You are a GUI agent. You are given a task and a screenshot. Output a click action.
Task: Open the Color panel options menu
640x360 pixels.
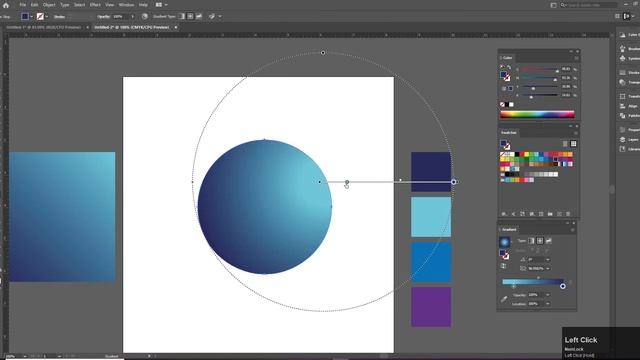pos(576,58)
